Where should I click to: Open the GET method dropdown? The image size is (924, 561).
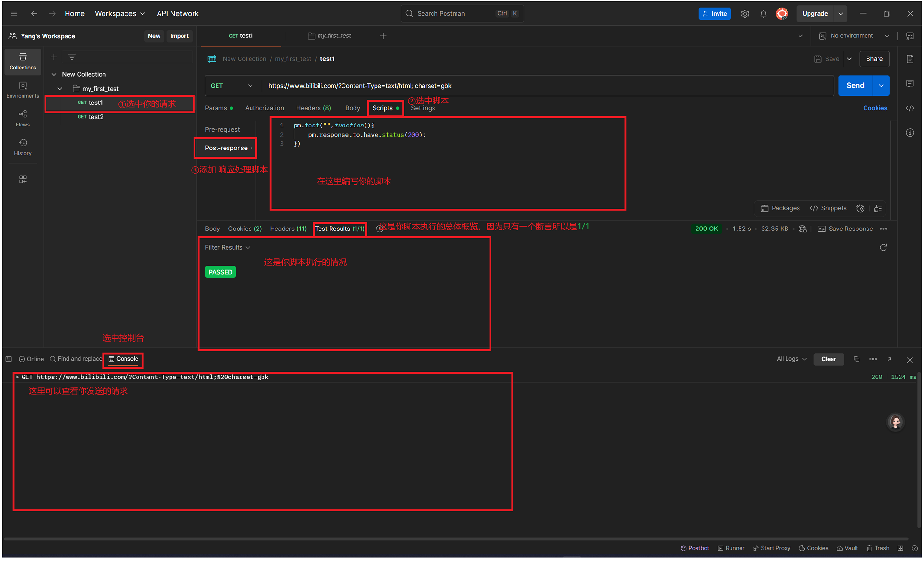(x=231, y=86)
